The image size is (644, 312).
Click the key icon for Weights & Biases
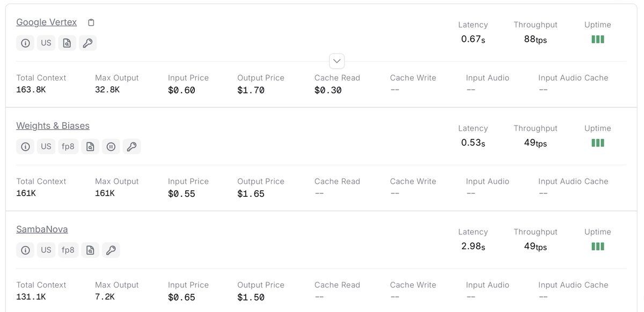tap(132, 146)
